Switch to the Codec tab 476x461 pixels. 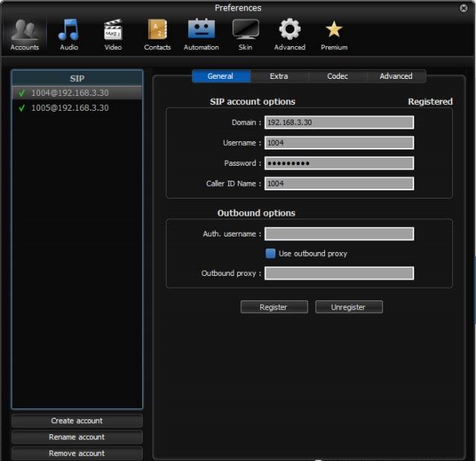(x=337, y=76)
